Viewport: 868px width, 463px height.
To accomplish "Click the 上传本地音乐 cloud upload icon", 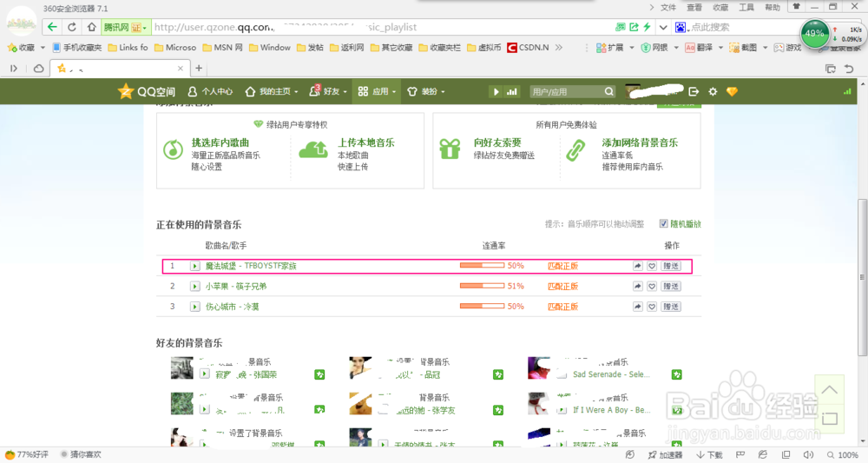I will pos(313,149).
